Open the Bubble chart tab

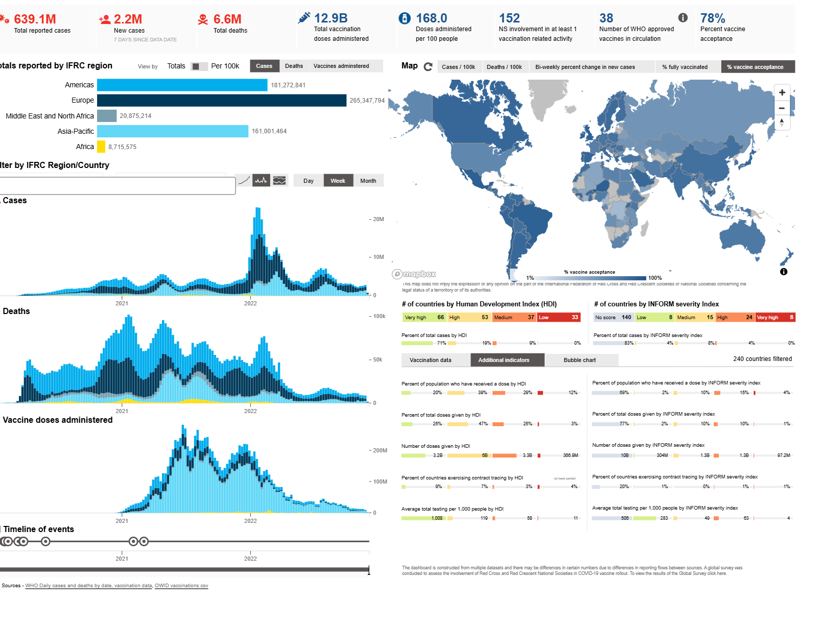point(582,360)
